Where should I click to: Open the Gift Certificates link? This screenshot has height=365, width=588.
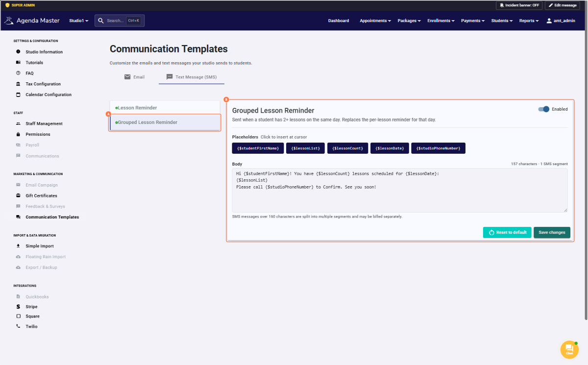41,195
